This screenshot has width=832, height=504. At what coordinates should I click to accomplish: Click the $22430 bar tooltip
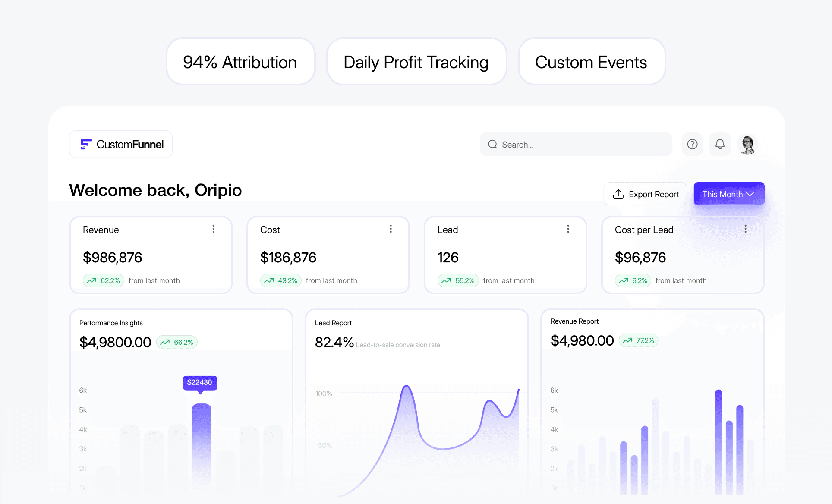[200, 382]
